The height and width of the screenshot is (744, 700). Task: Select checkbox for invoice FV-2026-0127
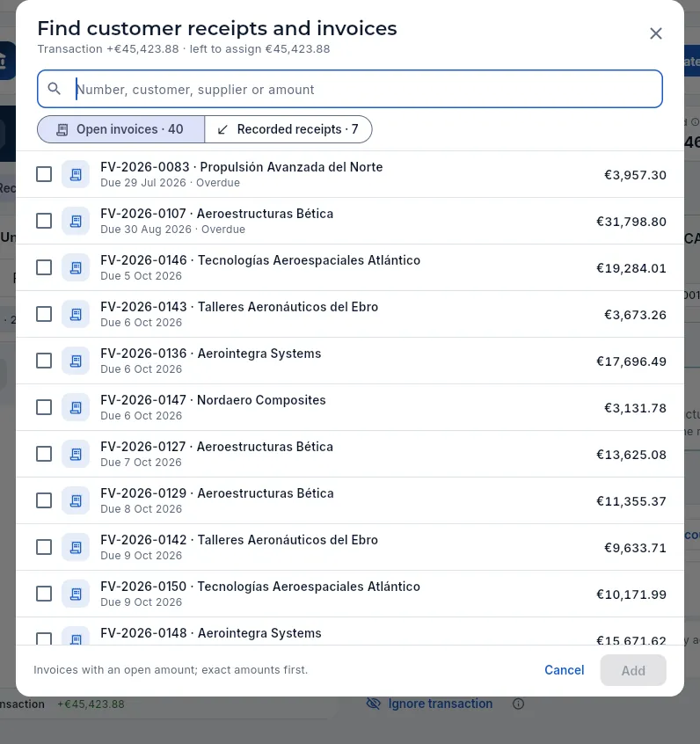(x=44, y=454)
